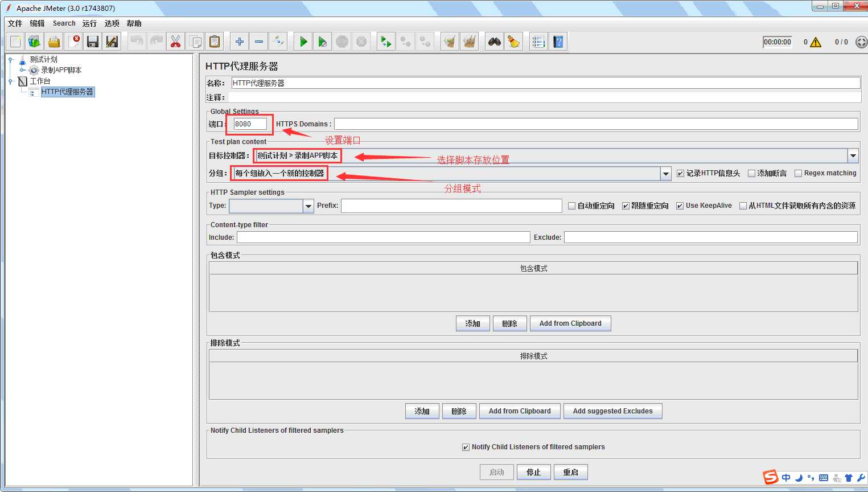
Task: Click the 停止 button
Action: click(533, 472)
